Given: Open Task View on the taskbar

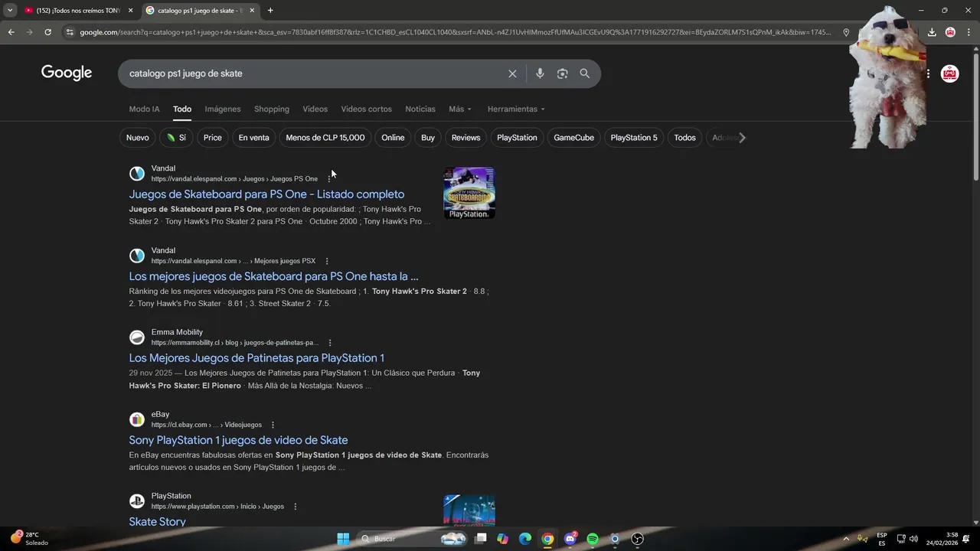Looking at the screenshot, I should click(x=481, y=539).
